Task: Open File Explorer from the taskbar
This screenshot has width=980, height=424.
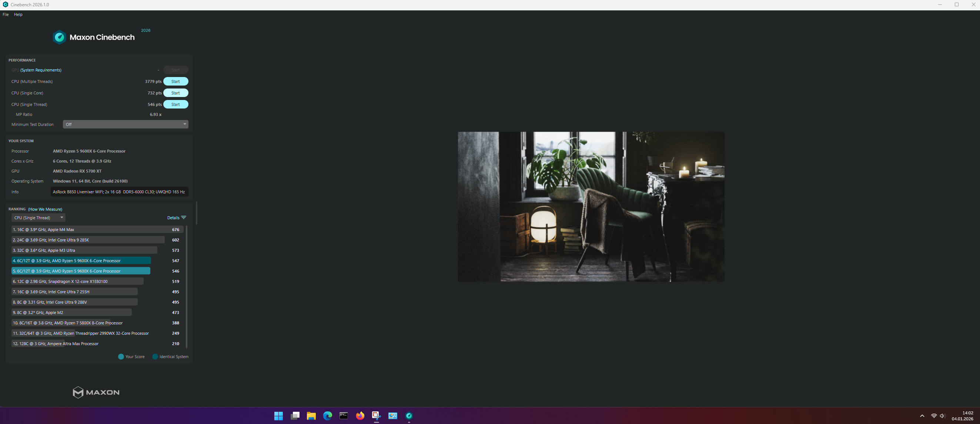Action: tap(311, 415)
